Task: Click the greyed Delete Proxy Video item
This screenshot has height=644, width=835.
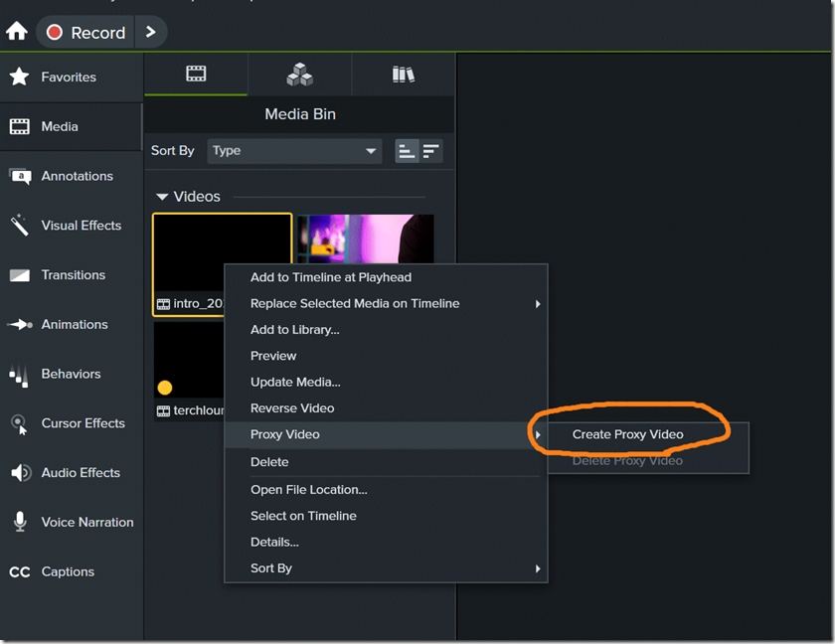Action: (x=648, y=461)
